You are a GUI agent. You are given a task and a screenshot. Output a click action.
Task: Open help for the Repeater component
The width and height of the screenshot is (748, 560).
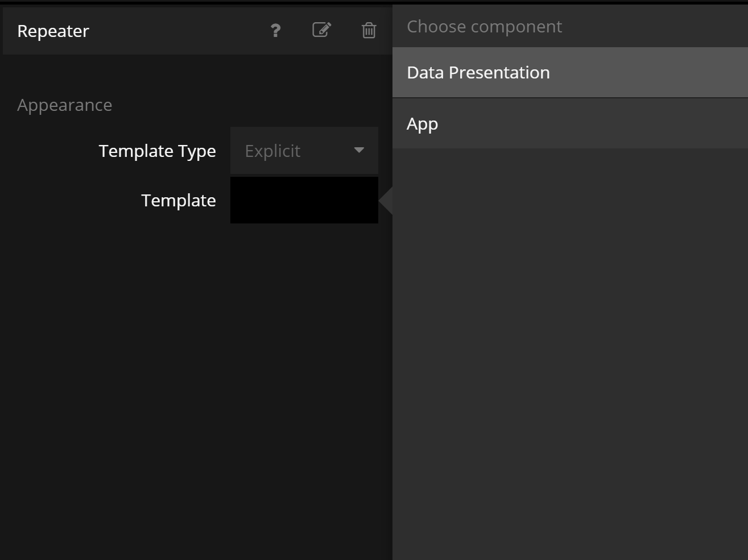tap(275, 31)
